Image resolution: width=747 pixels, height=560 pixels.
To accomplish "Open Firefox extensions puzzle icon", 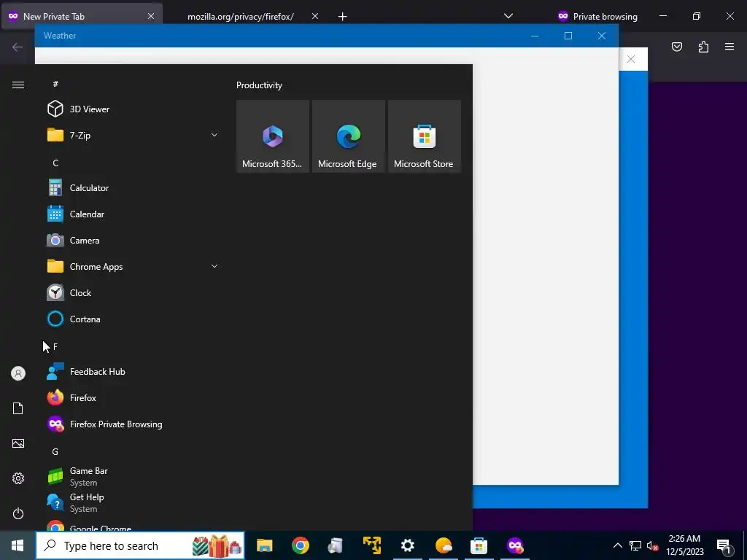I will [703, 47].
